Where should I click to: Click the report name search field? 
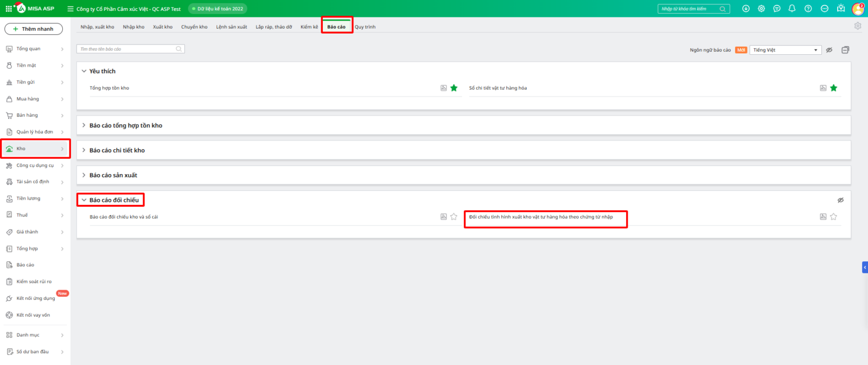click(127, 49)
